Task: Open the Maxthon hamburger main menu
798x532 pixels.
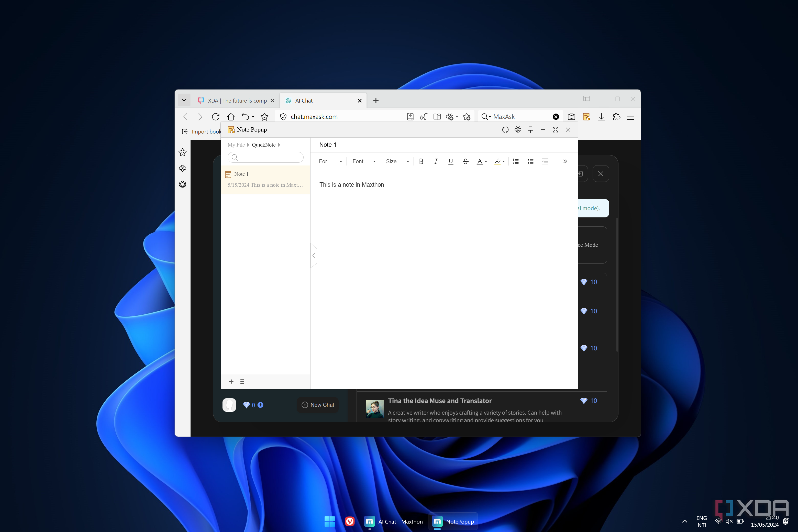Action: point(630,117)
